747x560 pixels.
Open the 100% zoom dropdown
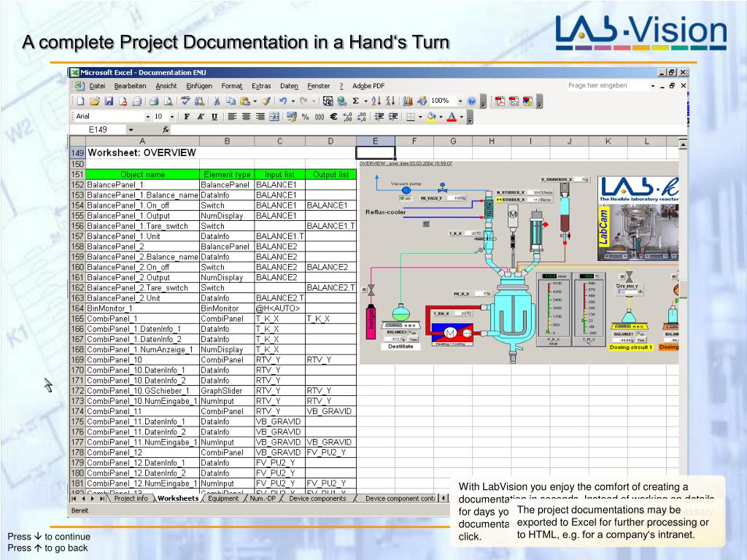coord(460,101)
